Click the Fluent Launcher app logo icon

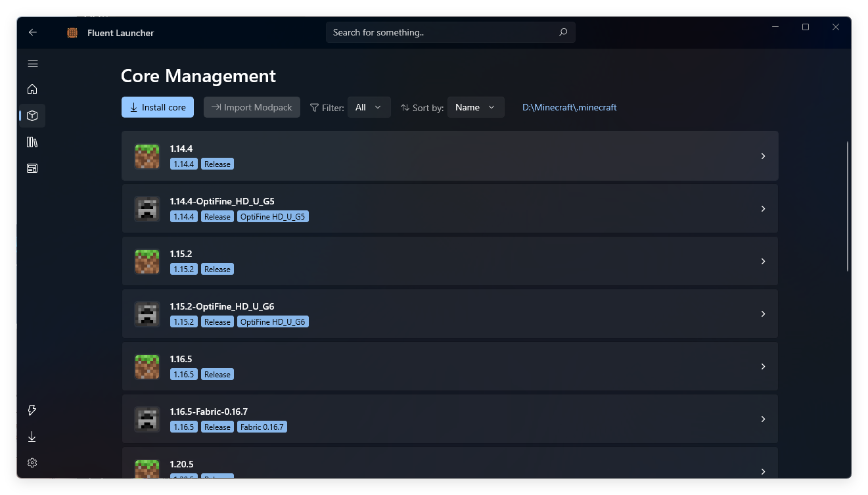[x=72, y=33]
